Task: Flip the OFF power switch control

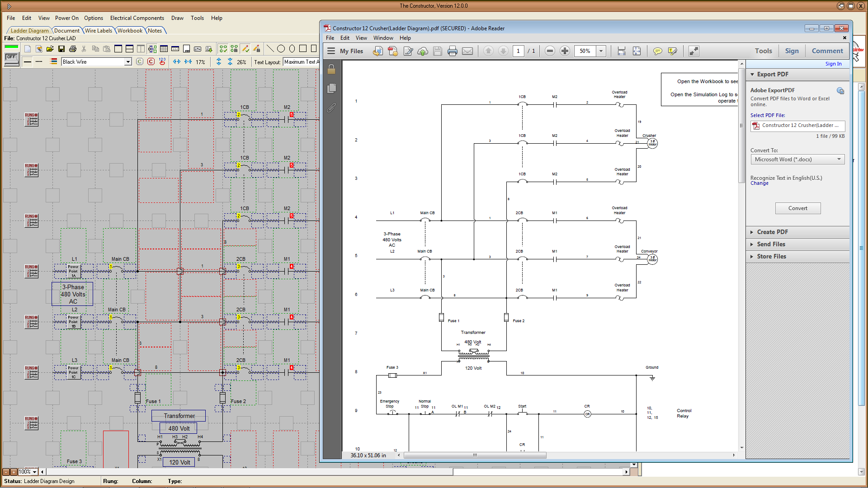Action: (11, 57)
